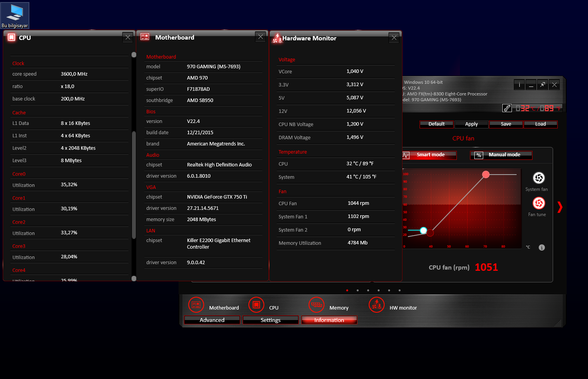The width and height of the screenshot is (588, 379).
Task: Click the info icon next to °C
Action: pos(542,247)
